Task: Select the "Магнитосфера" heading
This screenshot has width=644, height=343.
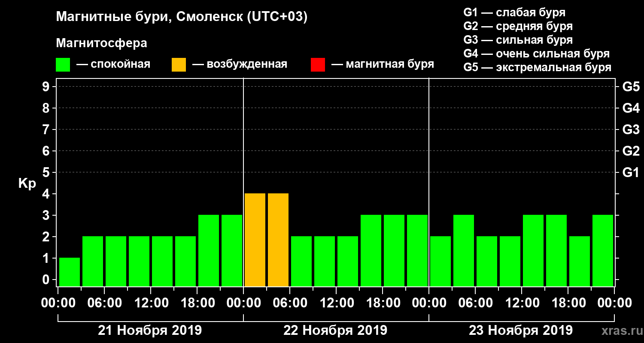Action: coord(102,43)
